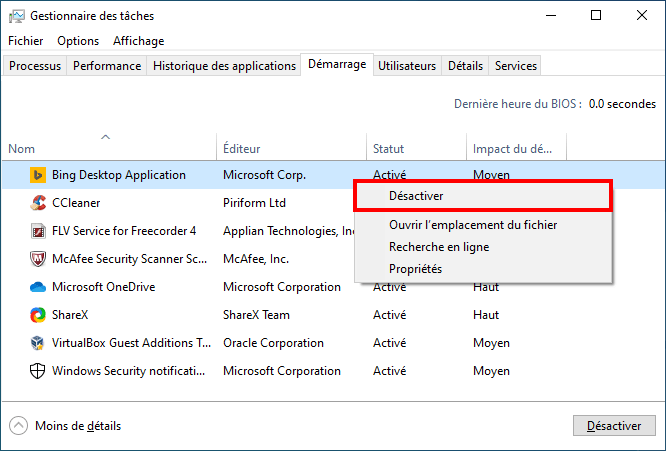Screen dimensions: 666x451
Task: Select VirtualBox Guest Additions T... entry
Action: (131, 343)
